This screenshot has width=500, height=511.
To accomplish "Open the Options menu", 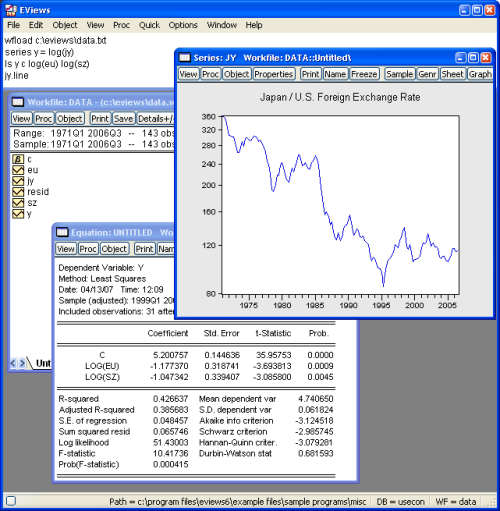I will (183, 25).
